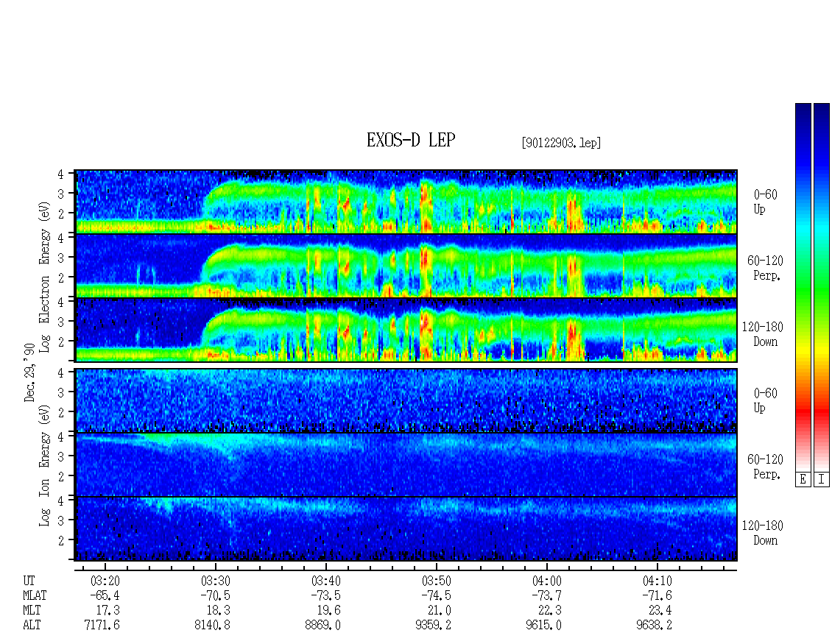Click the EXOS-D LEP plot title
Image resolution: width=832 pixels, height=644 pixels.
coord(411,140)
